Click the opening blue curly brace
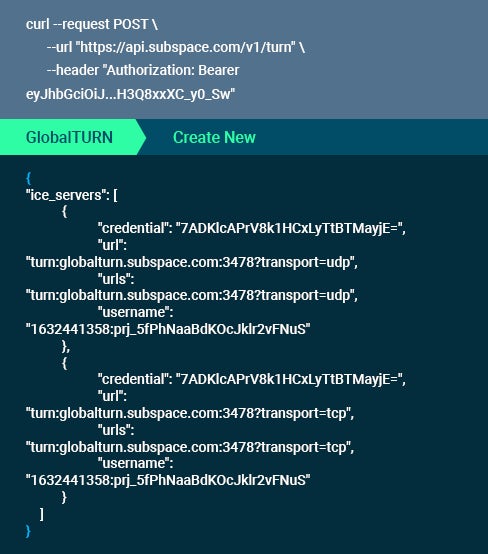 pyautogui.click(x=28, y=178)
